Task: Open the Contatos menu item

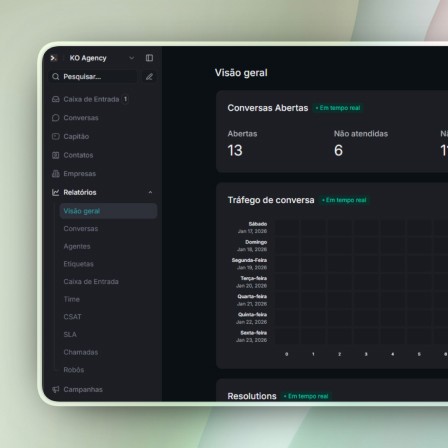Action: (78, 155)
